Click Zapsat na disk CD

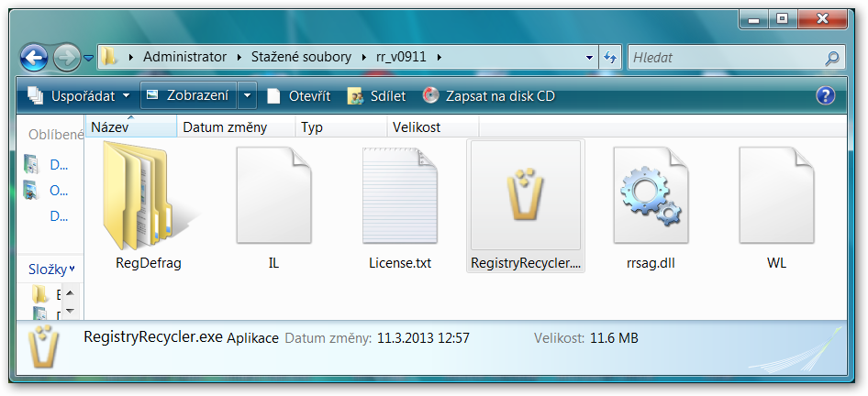(489, 96)
